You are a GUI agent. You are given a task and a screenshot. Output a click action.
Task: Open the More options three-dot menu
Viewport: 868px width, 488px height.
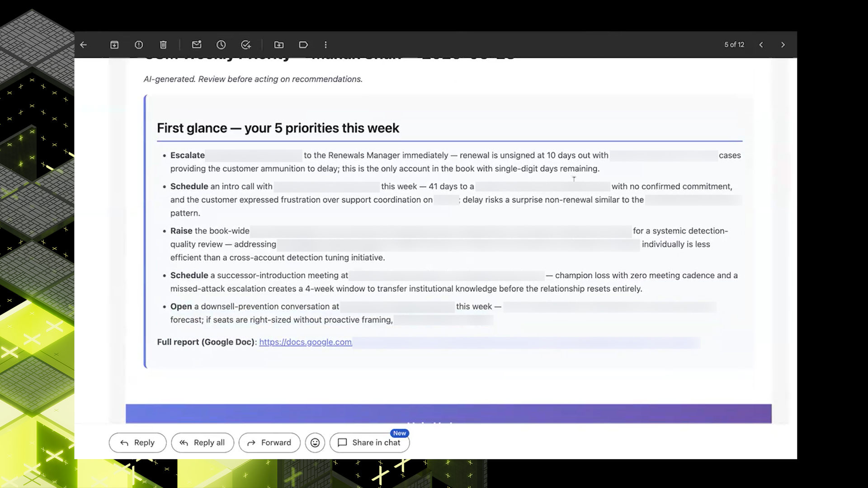click(x=325, y=45)
